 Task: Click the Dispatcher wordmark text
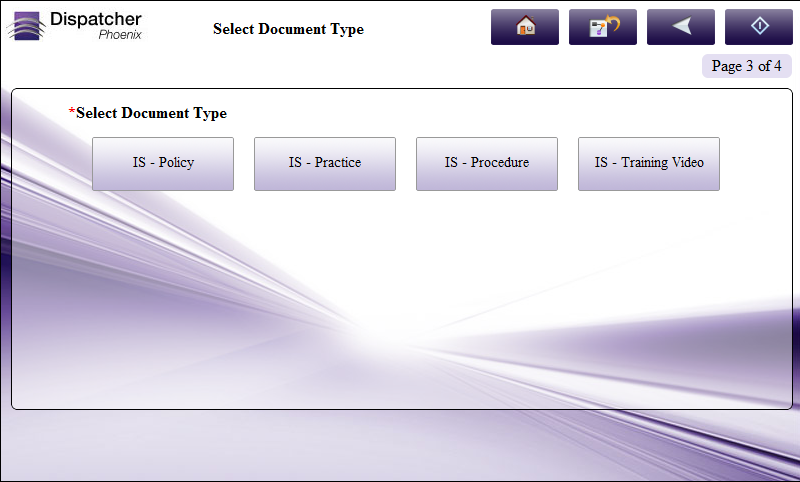(x=96, y=19)
